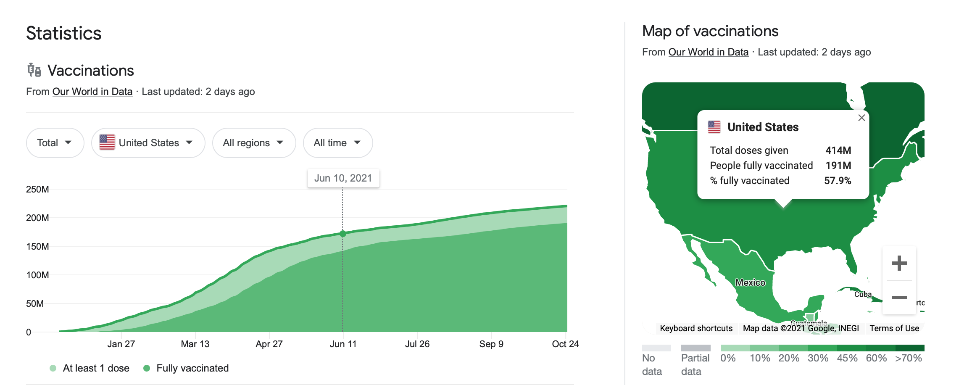Open the map Terms of Use link
Viewport: 980px width, 385px height.
[894, 328]
